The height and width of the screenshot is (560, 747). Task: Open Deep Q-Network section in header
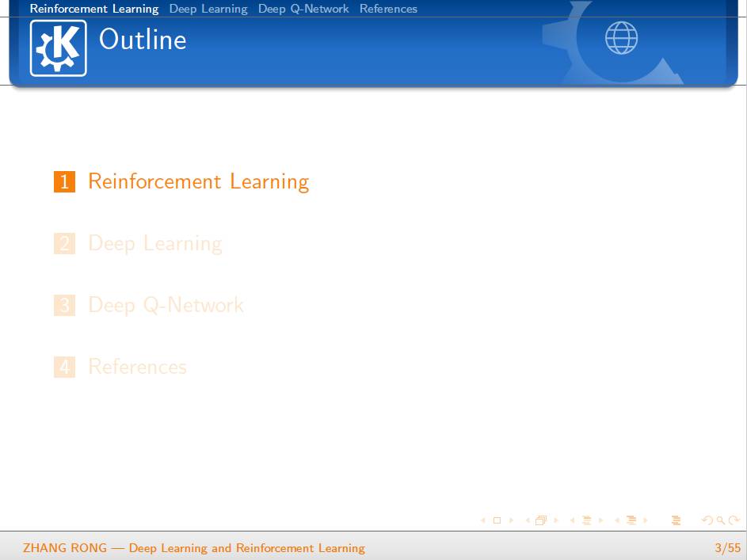coord(303,9)
